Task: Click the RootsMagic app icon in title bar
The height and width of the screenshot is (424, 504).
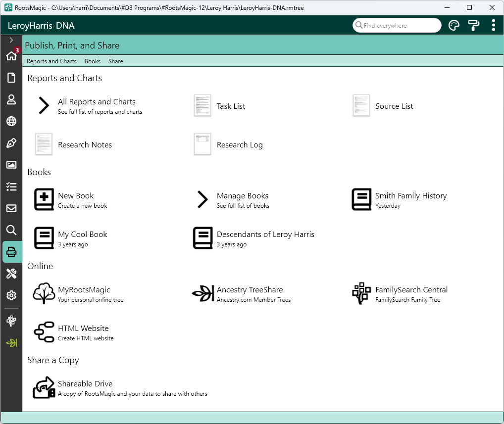Action: pos(8,7)
